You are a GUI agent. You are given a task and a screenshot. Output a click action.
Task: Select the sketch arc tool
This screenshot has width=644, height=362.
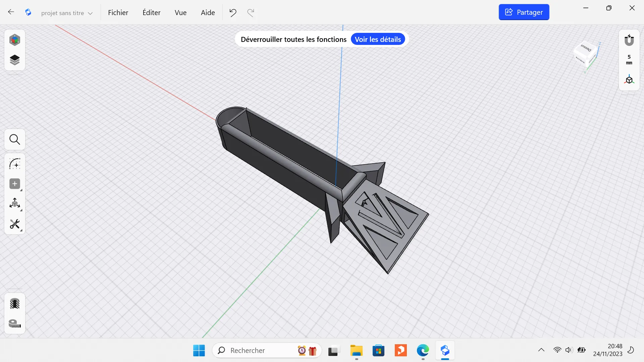15,164
